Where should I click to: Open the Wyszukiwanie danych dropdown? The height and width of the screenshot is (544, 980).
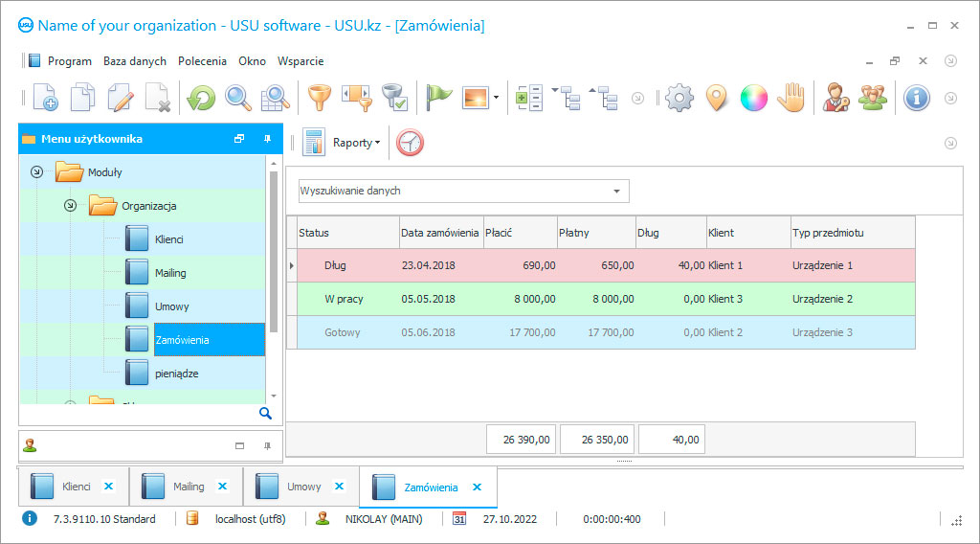615,191
